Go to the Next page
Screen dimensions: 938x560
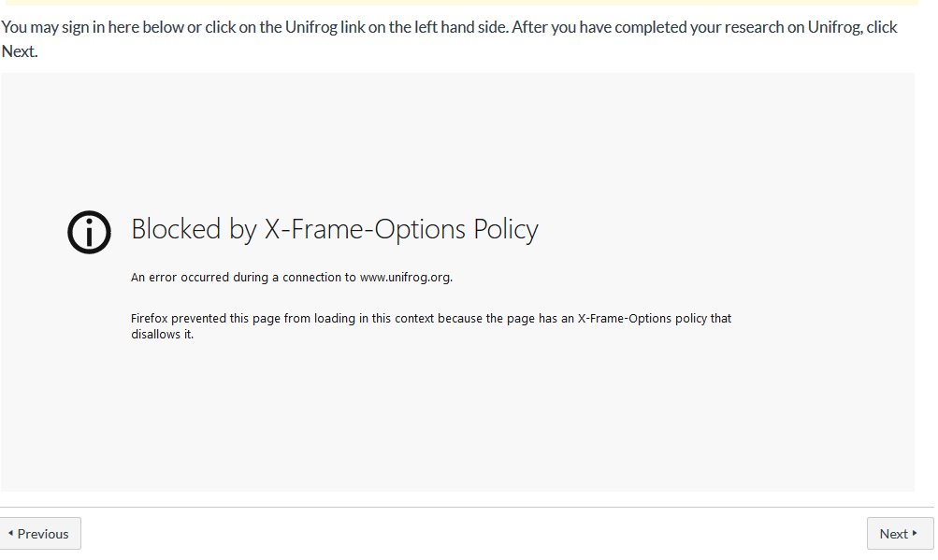tap(900, 534)
